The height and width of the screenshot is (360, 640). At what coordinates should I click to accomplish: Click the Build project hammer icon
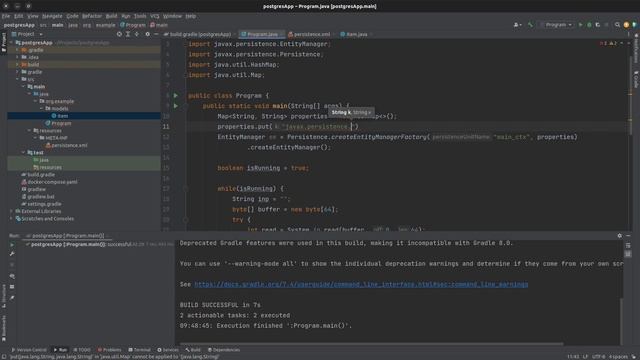(530, 25)
